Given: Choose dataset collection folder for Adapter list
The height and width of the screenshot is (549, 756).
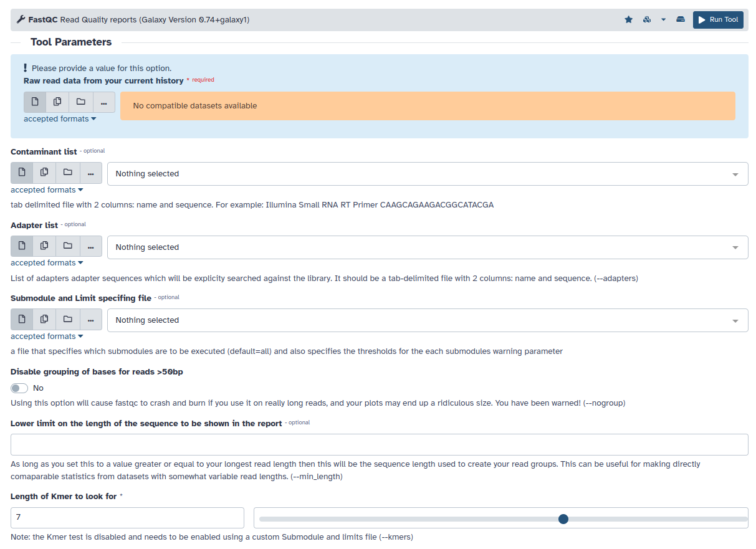Looking at the screenshot, I should point(67,246).
